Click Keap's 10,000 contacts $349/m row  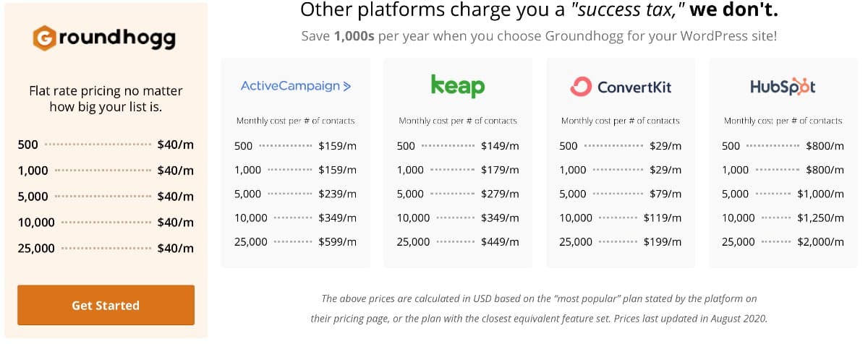tap(458, 218)
